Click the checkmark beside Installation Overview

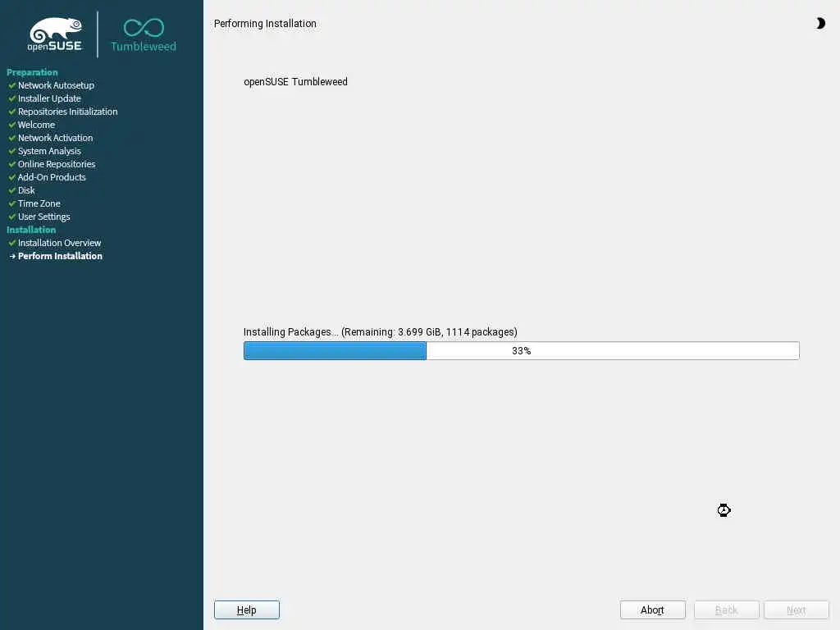(x=11, y=243)
